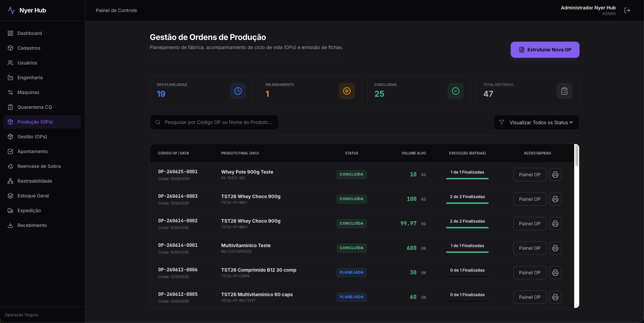Image resolution: width=644 pixels, height=323 pixels.
Task: Click the PLANEJADA badge of OP-260612-0006
Action: click(352, 273)
